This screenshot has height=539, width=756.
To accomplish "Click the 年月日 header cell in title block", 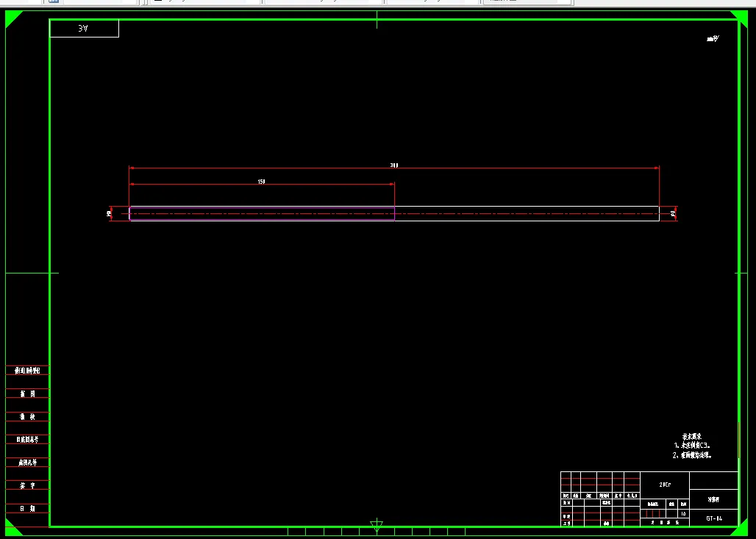I will click(632, 496).
